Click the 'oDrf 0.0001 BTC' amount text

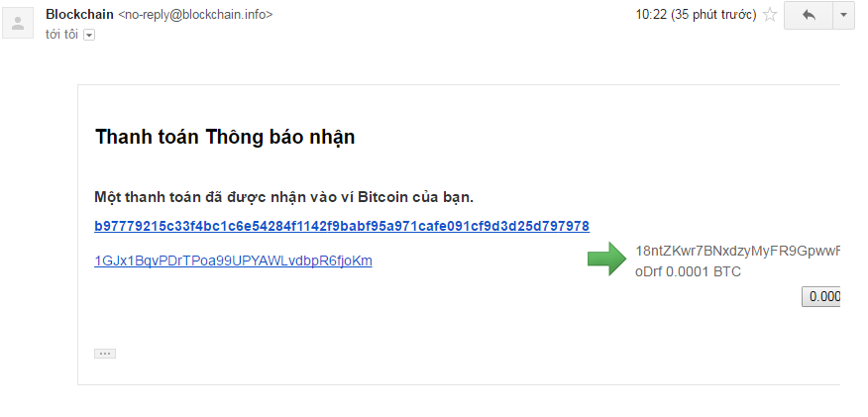point(688,271)
